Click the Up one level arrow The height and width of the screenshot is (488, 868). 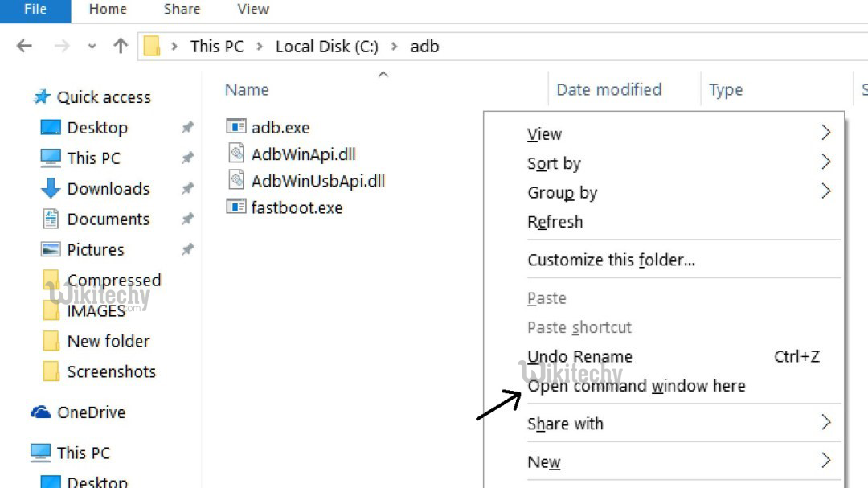pos(121,46)
